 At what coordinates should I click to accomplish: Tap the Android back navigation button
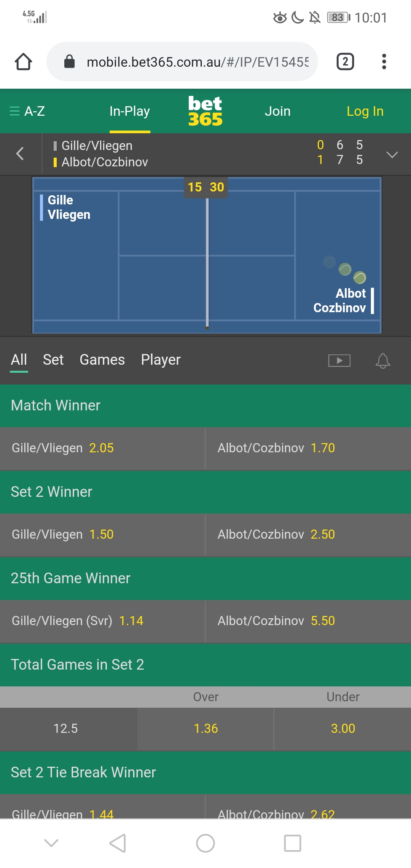click(x=118, y=843)
